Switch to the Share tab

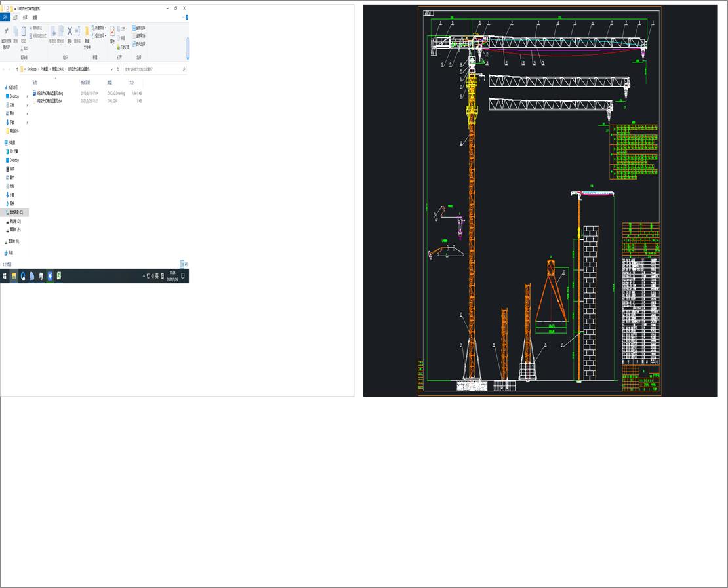25,17
